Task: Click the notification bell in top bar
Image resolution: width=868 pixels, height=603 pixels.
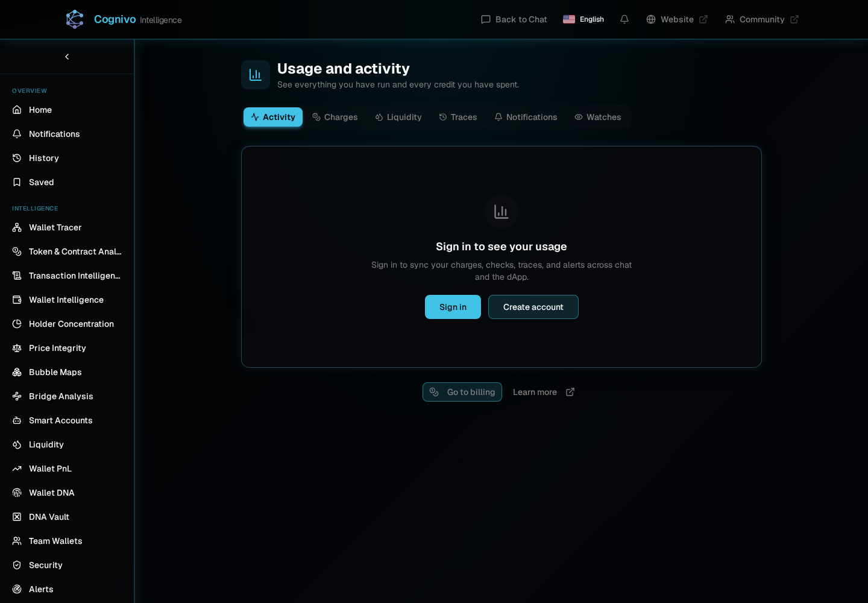Action: pos(624,19)
